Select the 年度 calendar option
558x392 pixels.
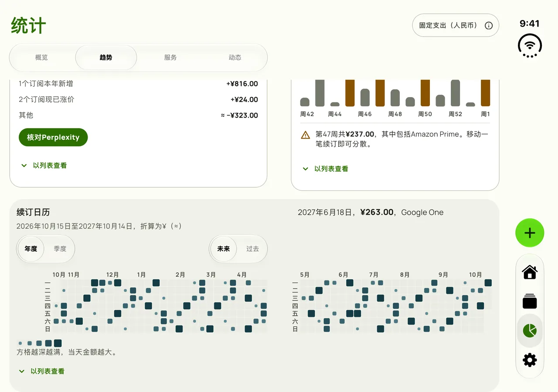pyautogui.click(x=31, y=249)
